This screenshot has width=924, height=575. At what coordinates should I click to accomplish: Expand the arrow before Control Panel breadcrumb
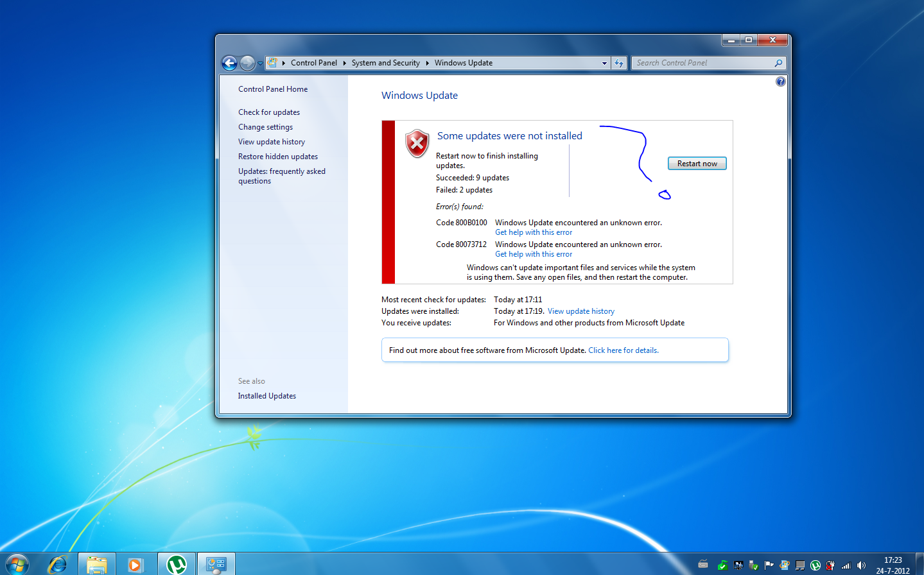click(x=283, y=63)
